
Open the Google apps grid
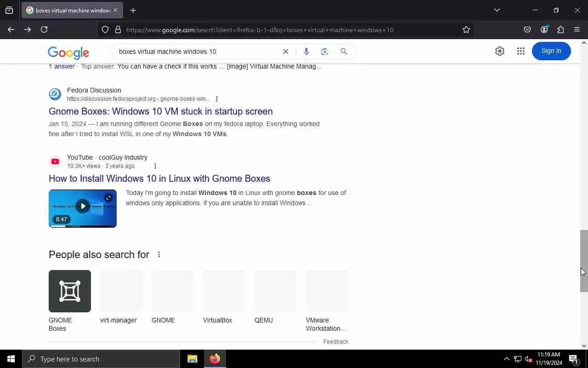pyautogui.click(x=520, y=51)
